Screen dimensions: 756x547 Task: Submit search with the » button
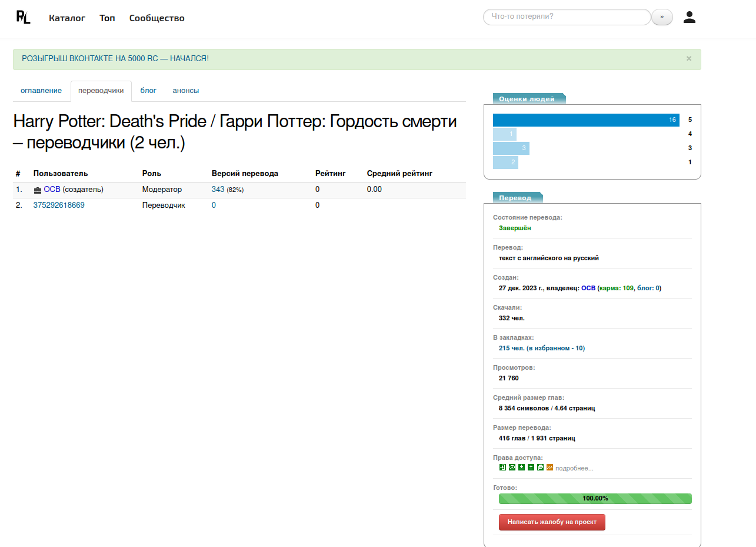coord(662,17)
